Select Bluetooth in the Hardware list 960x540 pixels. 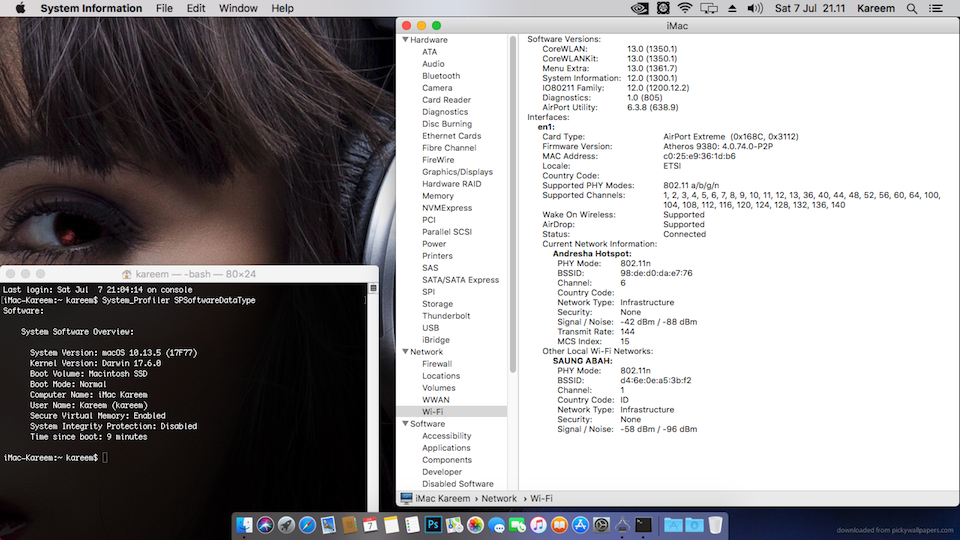coord(441,76)
